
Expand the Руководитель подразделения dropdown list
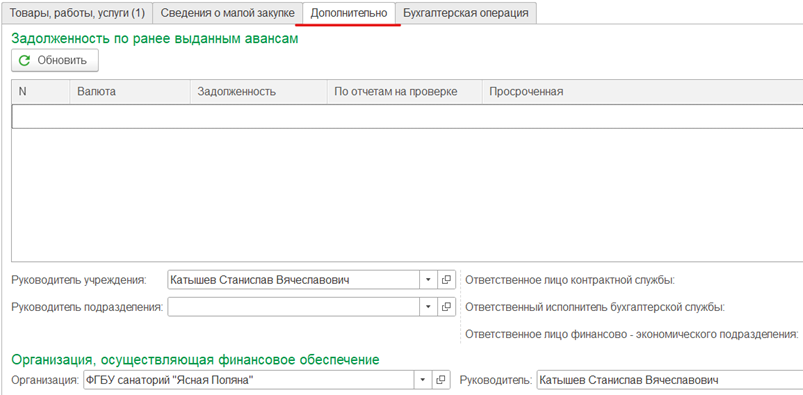click(428, 307)
